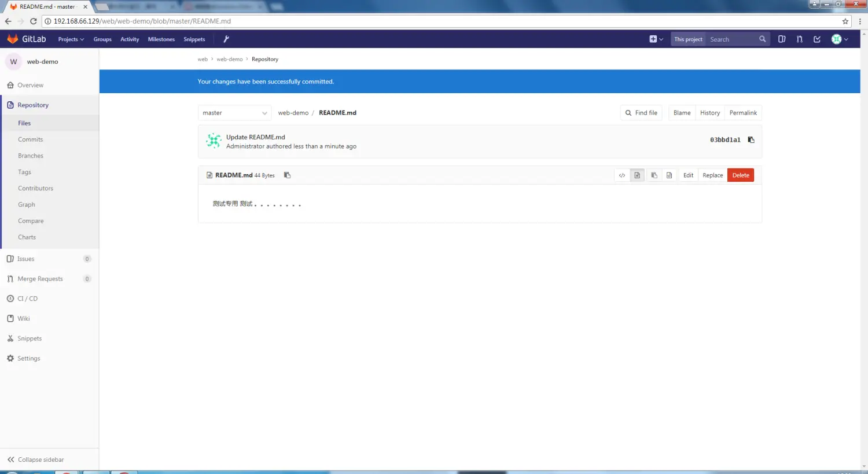Bookmark this page with the star icon
The height and width of the screenshot is (474, 868).
click(845, 21)
